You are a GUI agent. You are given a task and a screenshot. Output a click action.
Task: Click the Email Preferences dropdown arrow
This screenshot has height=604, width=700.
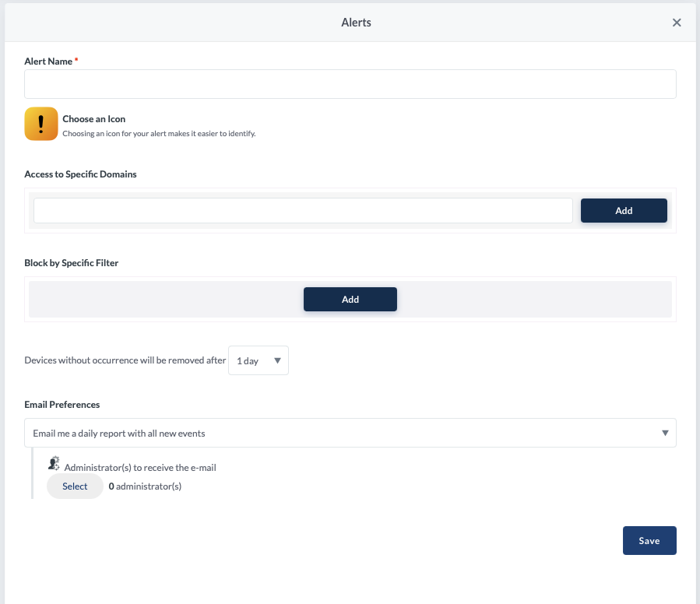point(665,433)
